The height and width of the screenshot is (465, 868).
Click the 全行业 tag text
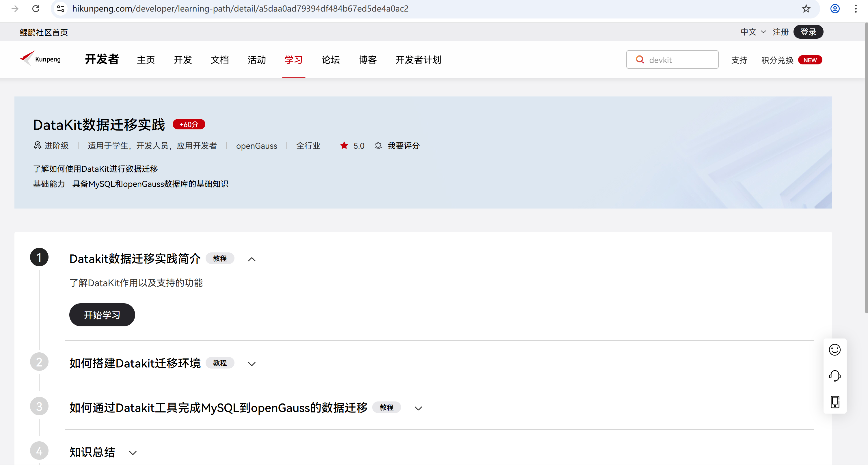point(308,146)
